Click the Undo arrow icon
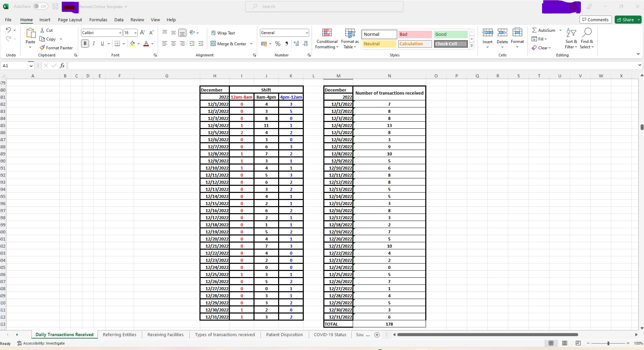Screen dimensions: 644x350 coord(8,30)
